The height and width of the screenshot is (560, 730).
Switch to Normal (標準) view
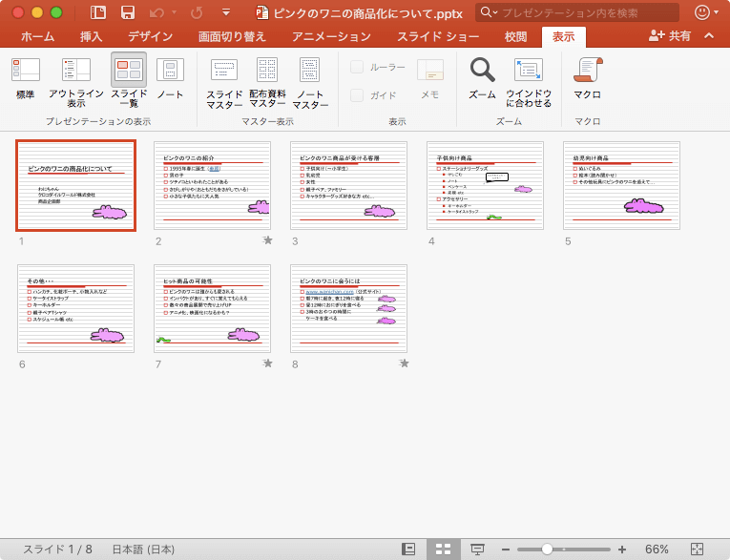point(26,78)
